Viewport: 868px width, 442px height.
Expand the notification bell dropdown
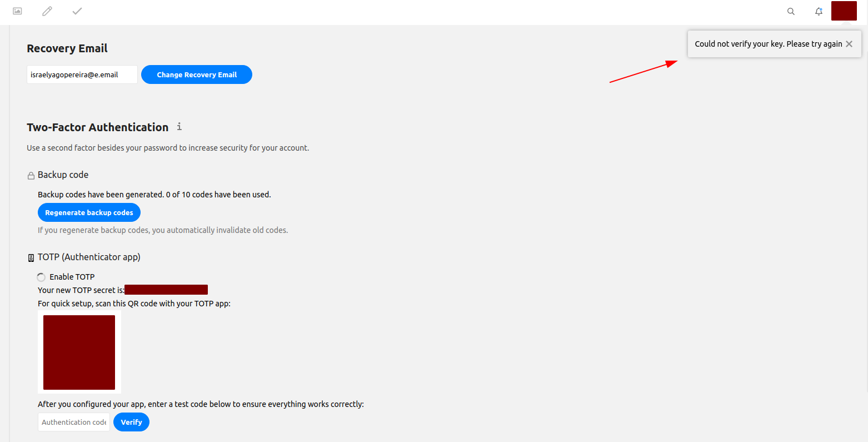tap(818, 11)
